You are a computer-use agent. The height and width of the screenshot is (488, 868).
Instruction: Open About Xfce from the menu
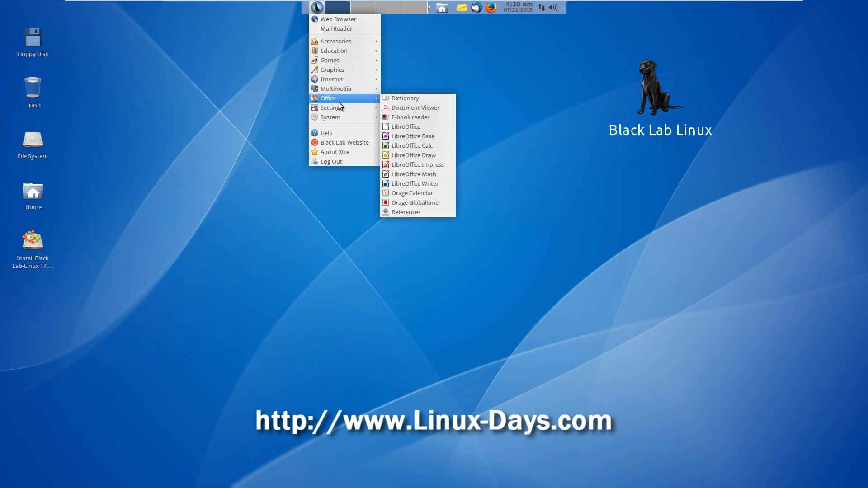344,152
